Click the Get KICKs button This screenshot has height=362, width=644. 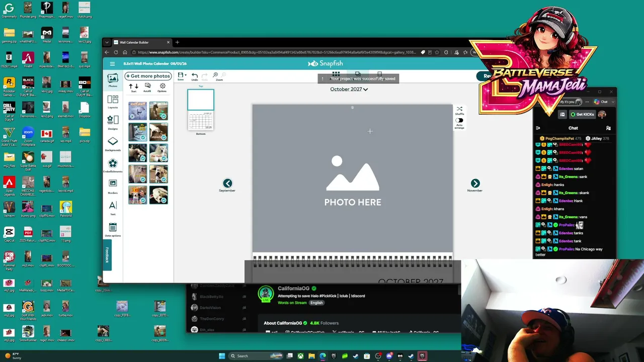click(x=583, y=114)
